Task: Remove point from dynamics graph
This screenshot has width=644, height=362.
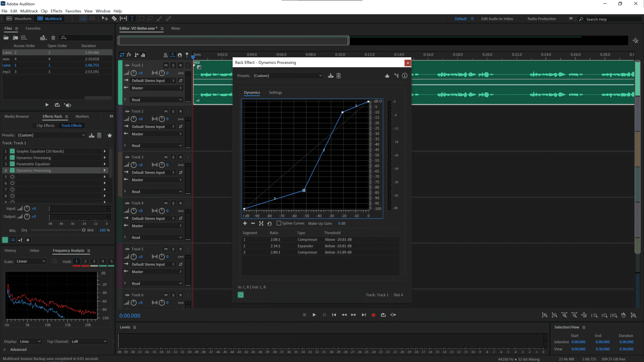Action: [253, 223]
